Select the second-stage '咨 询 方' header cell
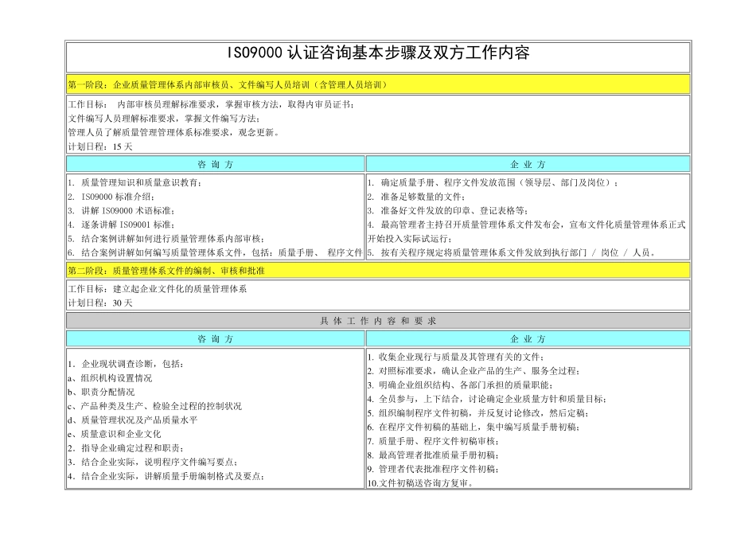The width and height of the screenshot is (756, 535). pyautogui.click(x=215, y=338)
